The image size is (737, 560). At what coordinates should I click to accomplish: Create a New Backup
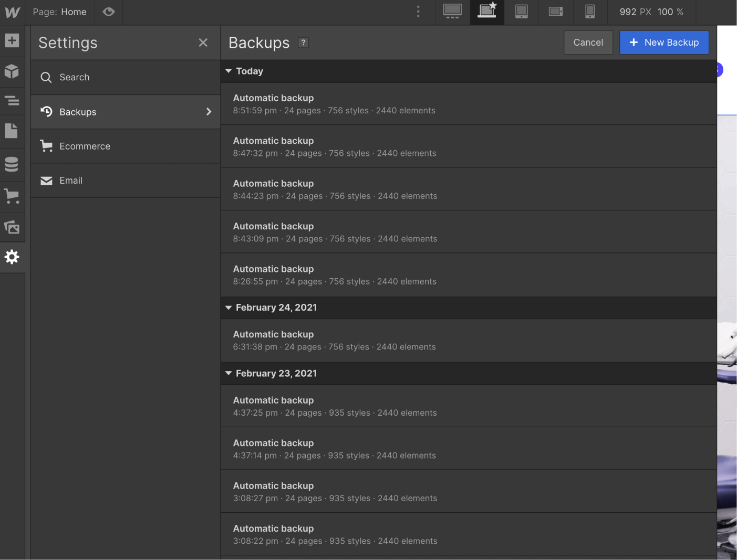[x=664, y=43]
